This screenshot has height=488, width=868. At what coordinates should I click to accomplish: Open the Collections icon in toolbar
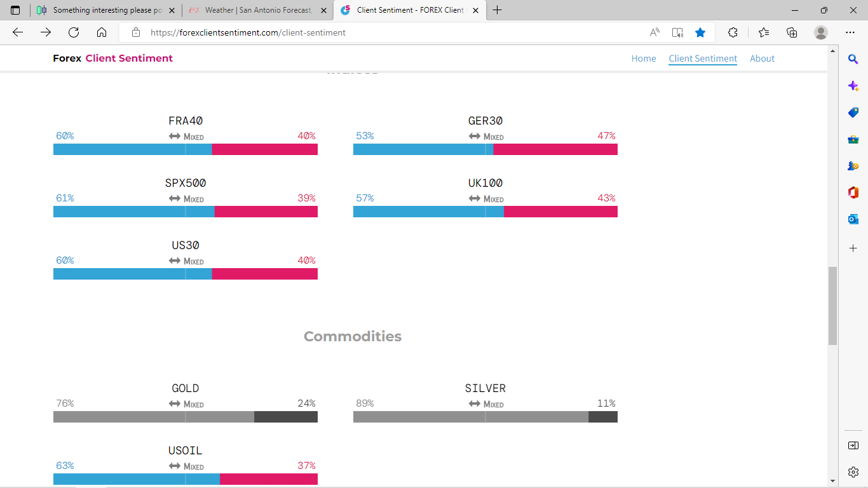(792, 32)
